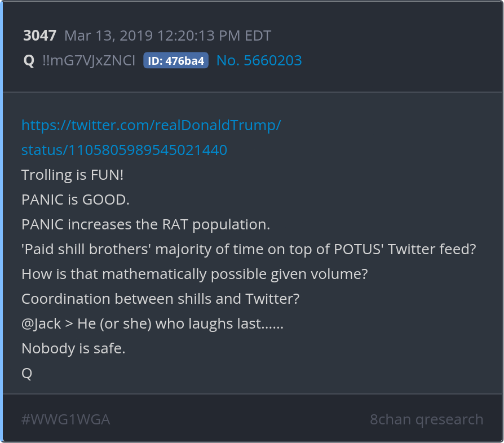504x443 pixels.
Task: Open post link No. 5660203
Action: click(x=259, y=61)
